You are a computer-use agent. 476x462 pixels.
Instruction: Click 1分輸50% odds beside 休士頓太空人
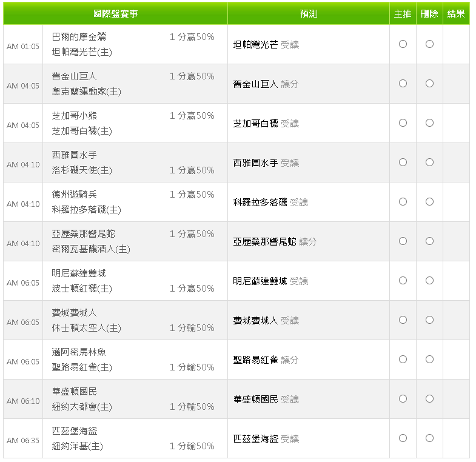pyautogui.click(x=192, y=328)
